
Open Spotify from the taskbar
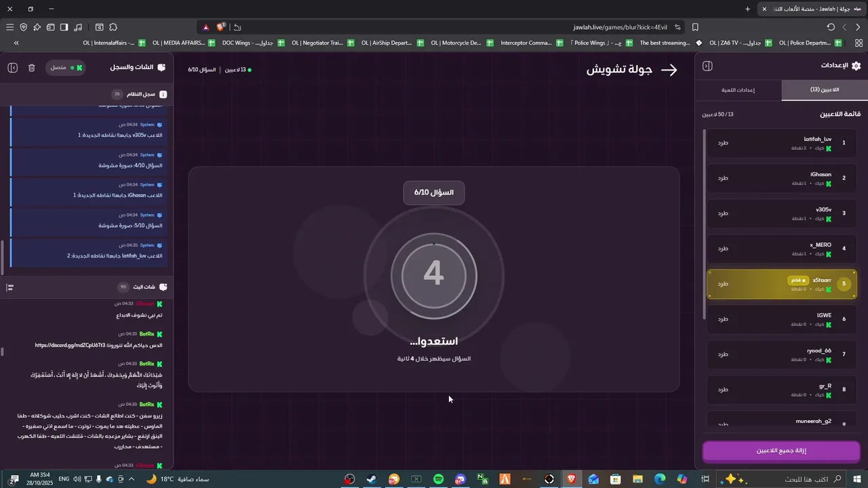coord(439,479)
